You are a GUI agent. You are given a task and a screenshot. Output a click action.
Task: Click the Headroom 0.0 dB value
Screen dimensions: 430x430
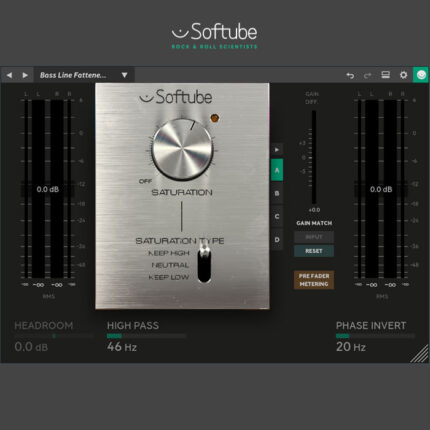tap(31, 347)
